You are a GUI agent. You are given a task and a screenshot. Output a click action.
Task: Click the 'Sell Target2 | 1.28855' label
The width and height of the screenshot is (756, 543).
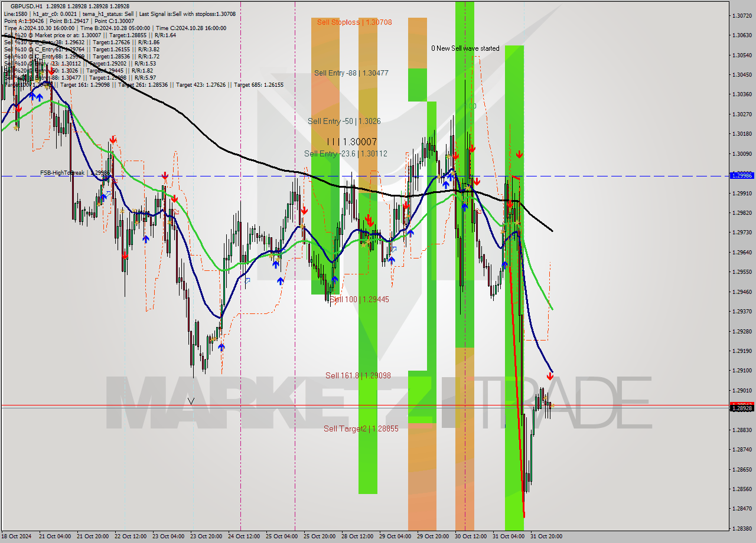(x=361, y=429)
